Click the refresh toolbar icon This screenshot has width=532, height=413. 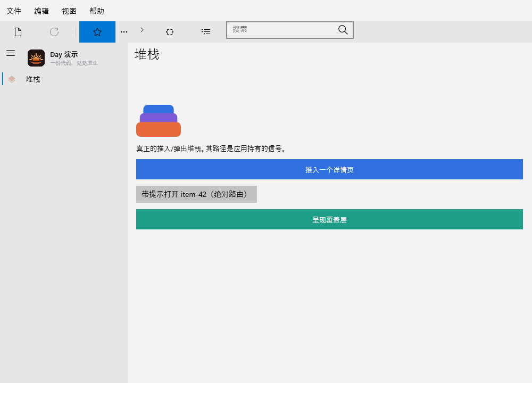[54, 32]
